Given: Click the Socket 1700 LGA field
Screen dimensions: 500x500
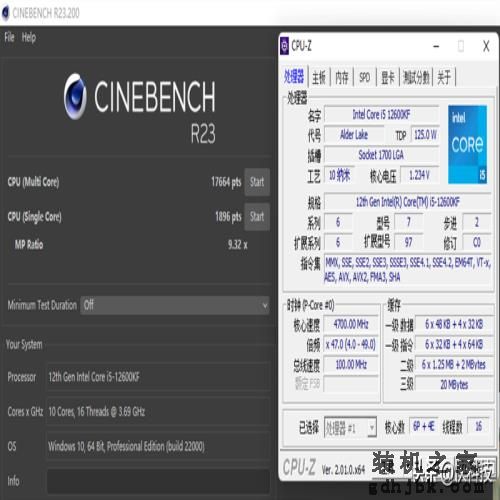Looking at the screenshot, I should coord(381,155).
